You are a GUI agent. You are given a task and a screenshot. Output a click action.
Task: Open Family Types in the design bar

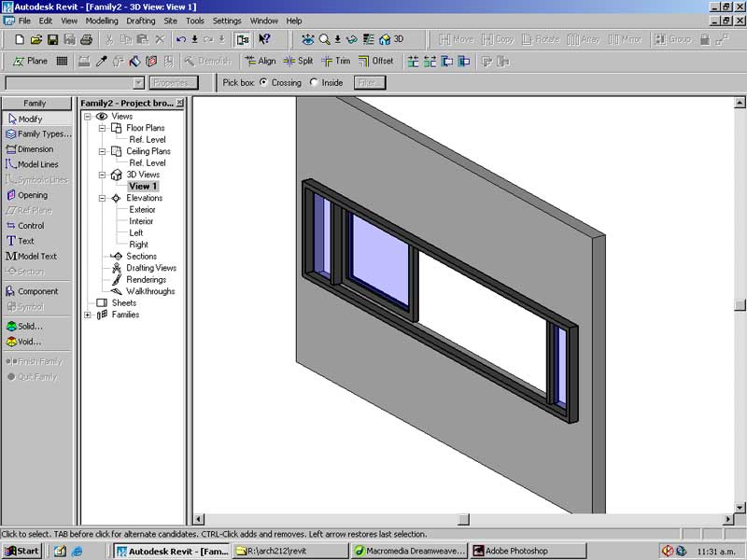36,133
